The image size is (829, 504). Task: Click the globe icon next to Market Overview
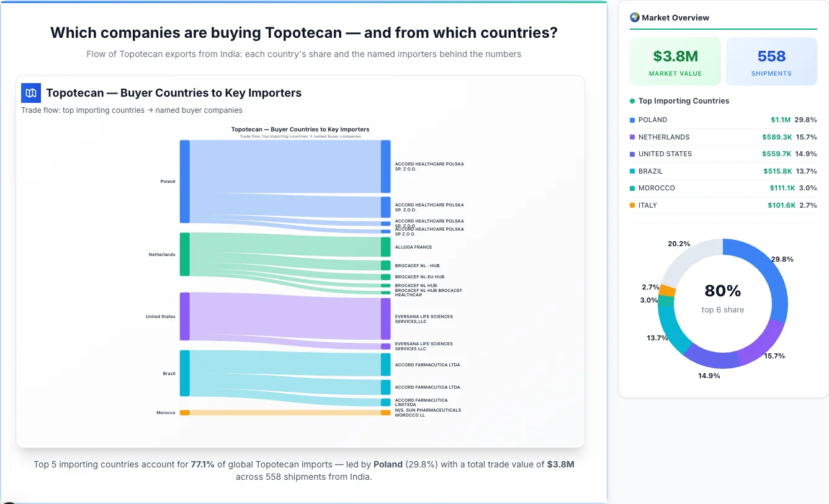(x=634, y=17)
